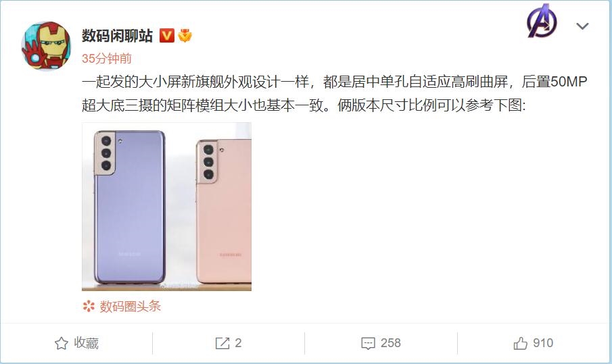Click the 收藏 label
This screenshot has height=364, width=612.
[87, 343]
